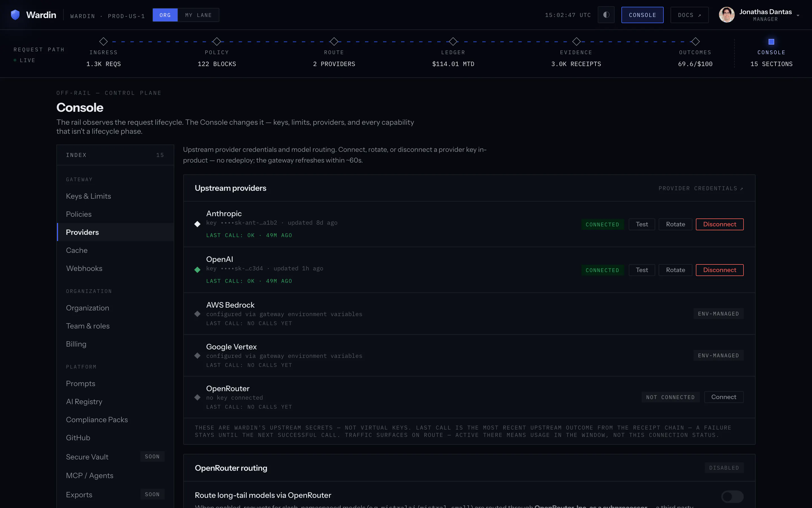This screenshot has width=812, height=508.
Task: Open Team & roles section
Action: click(115, 326)
